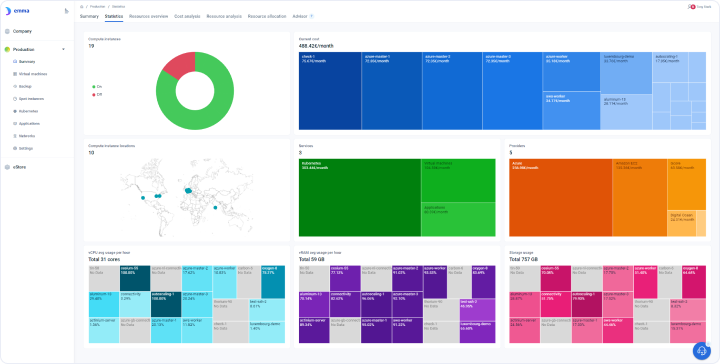720x364 pixels.
Task: Select the Azure block in Providers
Action: coord(560,198)
